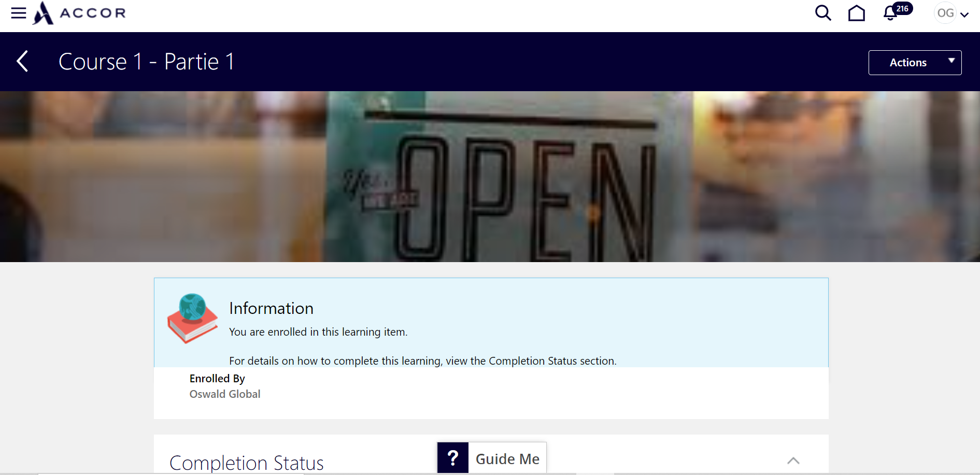The width and height of the screenshot is (980, 475).
Task: Click 'You are enrolled in this learning item.'
Action: click(318, 332)
